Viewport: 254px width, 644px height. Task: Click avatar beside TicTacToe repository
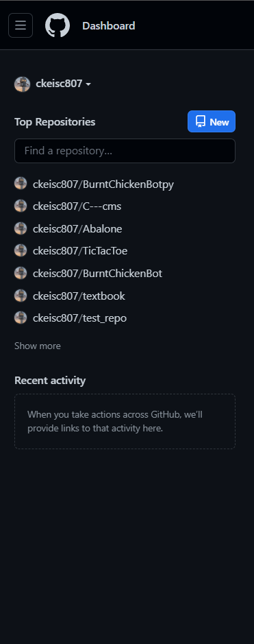pos(21,250)
